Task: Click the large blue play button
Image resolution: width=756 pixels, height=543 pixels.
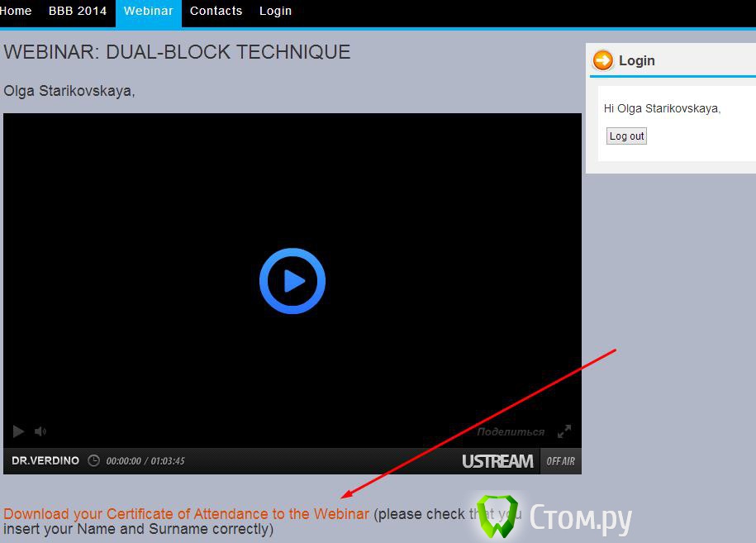Action: coord(292,281)
